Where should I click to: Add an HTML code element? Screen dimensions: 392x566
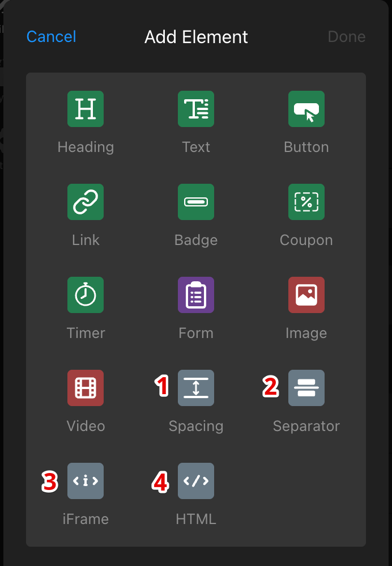click(x=196, y=481)
